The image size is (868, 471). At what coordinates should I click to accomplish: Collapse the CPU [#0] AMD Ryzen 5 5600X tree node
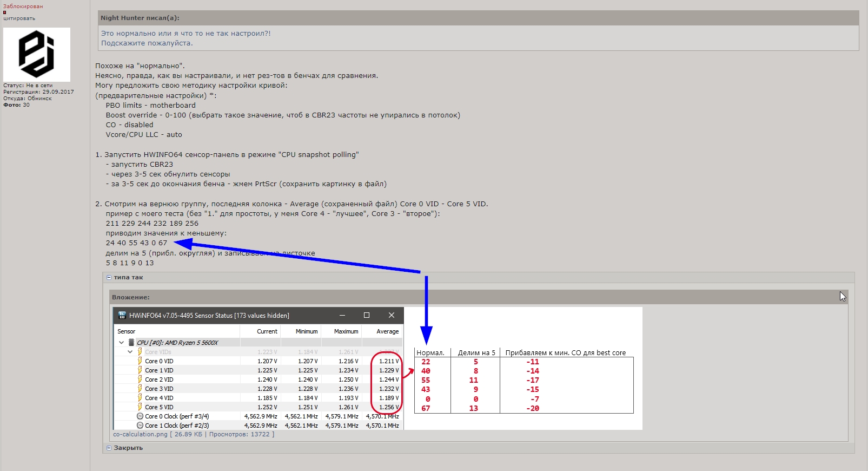(121, 343)
